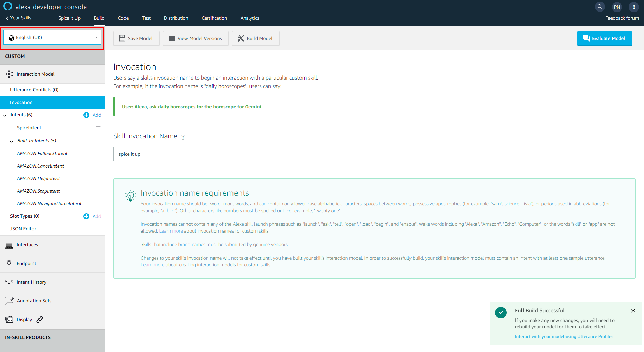Click the Interaction Model gear icon
Viewport: 644px width, 352px height.
(9, 74)
